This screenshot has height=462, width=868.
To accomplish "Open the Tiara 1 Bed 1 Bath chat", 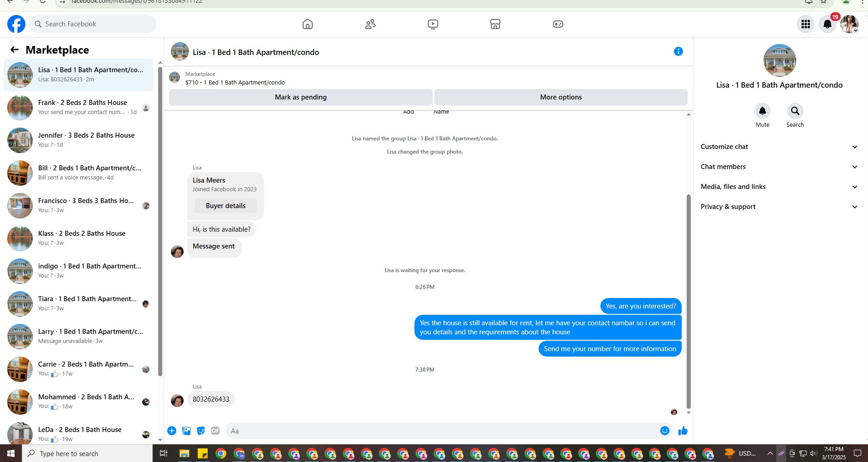I will (x=79, y=304).
